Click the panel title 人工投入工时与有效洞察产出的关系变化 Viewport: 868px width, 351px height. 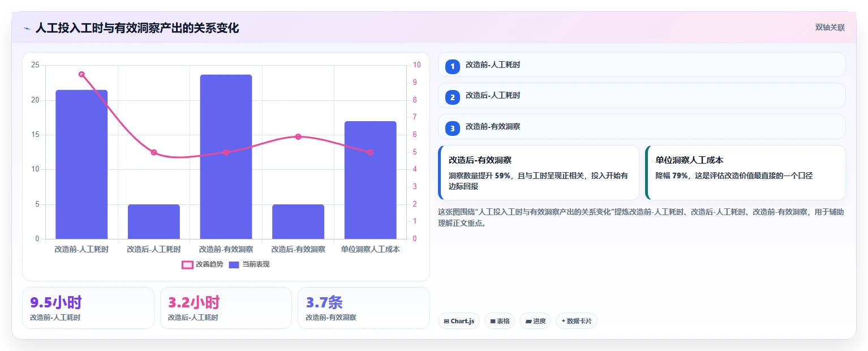tap(137, 28)
